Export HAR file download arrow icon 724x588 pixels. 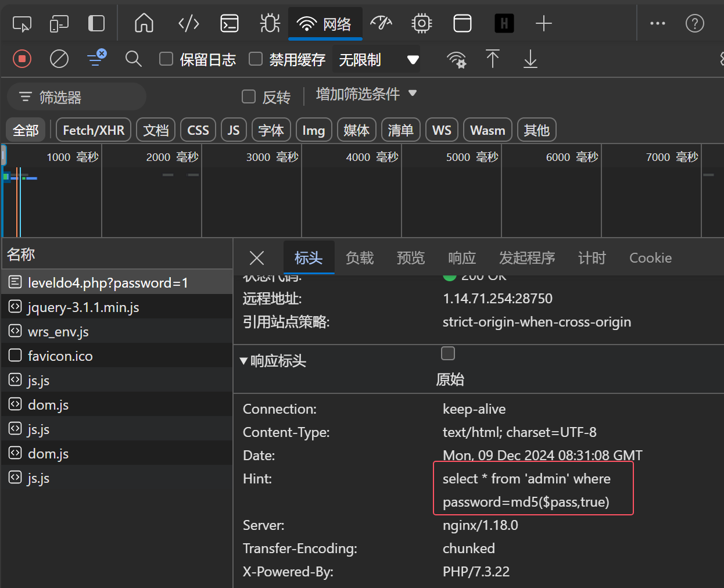(x=531, y=59)
